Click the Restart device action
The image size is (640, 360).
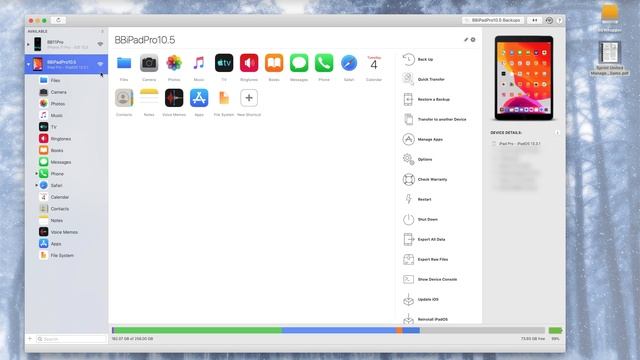coord(417,199)
